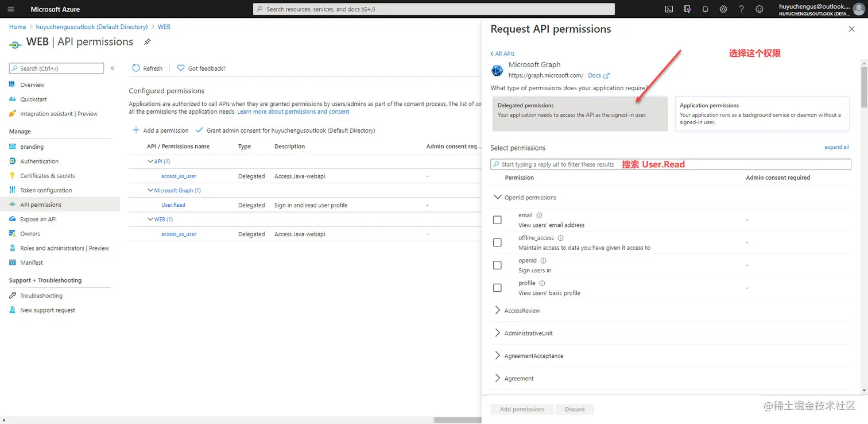Open Integration assistant Preview

pyautogui.click(x=60, y=114)
